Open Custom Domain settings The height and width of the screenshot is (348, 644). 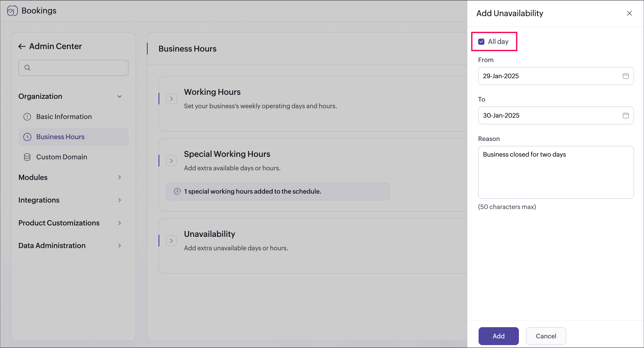coord(73,157)
